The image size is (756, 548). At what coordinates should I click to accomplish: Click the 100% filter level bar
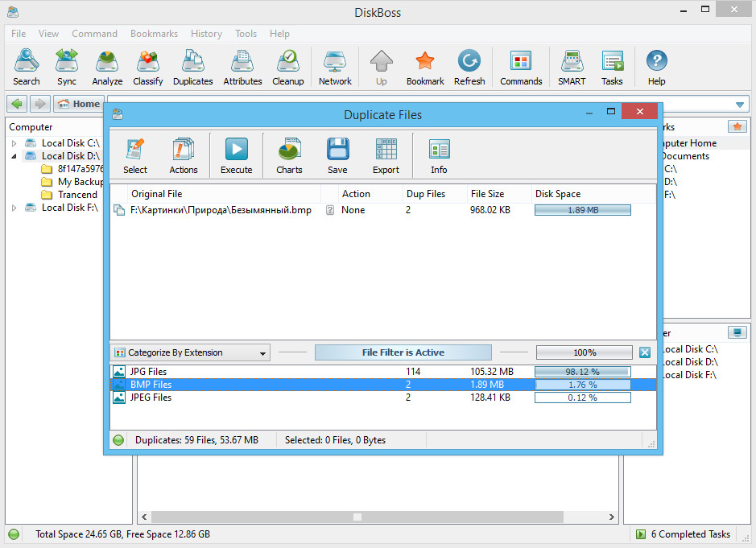point(585,352)
